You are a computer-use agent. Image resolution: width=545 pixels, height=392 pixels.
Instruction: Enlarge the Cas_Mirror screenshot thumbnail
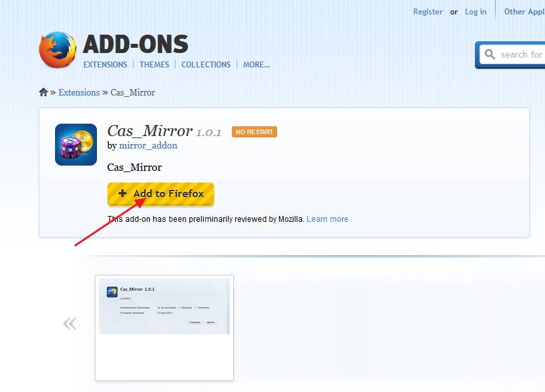pyautogui.click(x=164, y=307)
